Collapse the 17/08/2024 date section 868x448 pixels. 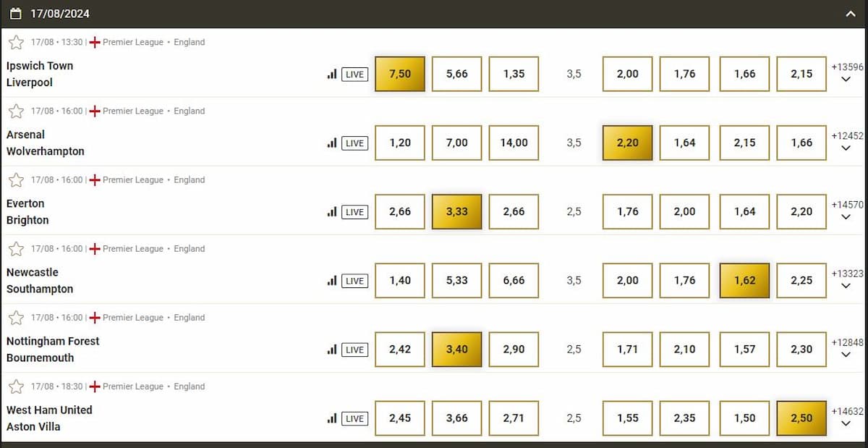tap(851, 13)
